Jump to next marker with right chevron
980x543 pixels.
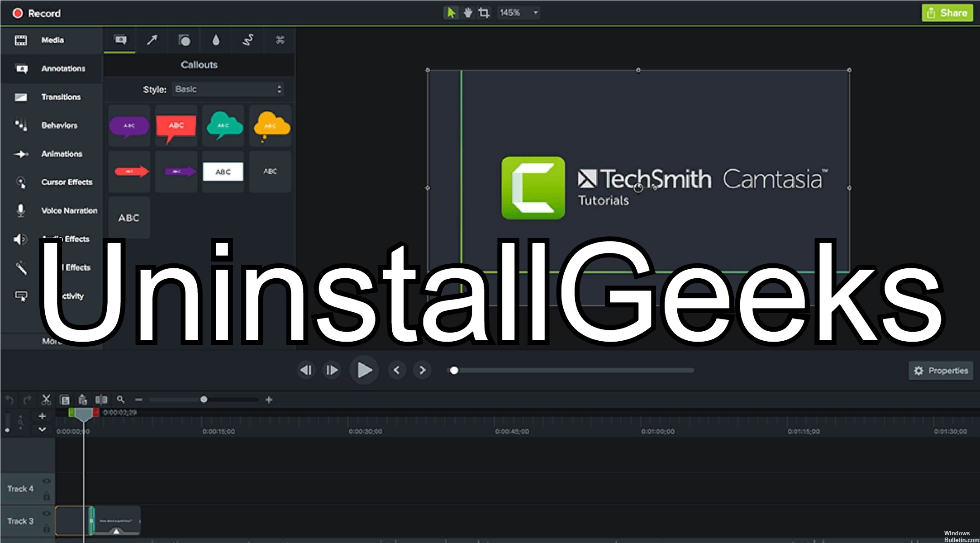coord(422,370)
